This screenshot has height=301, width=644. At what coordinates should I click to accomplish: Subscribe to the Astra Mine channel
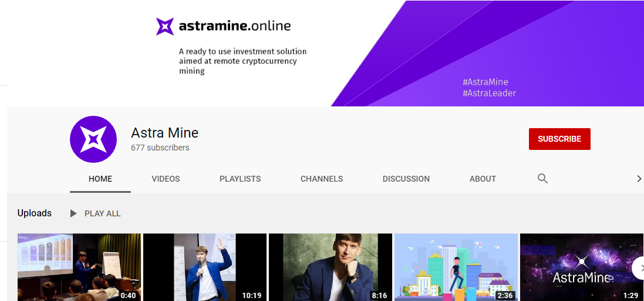click(559, 139)
